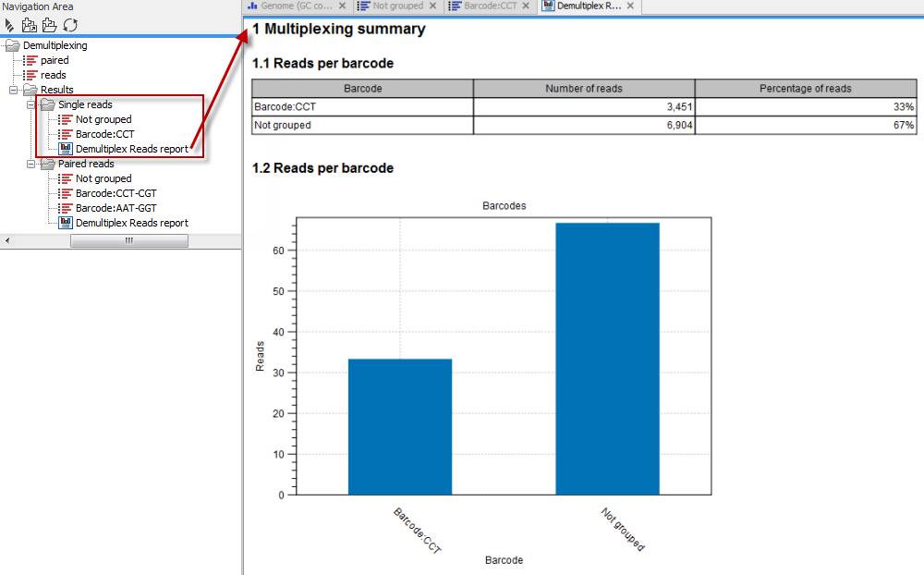Collapse the Results folder
Screen dimensions: 924x575
coord(14,90)
